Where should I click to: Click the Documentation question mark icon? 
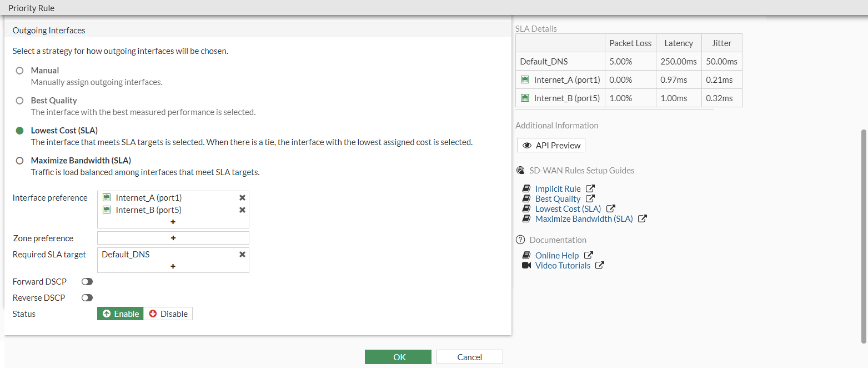tap(520, 240)
